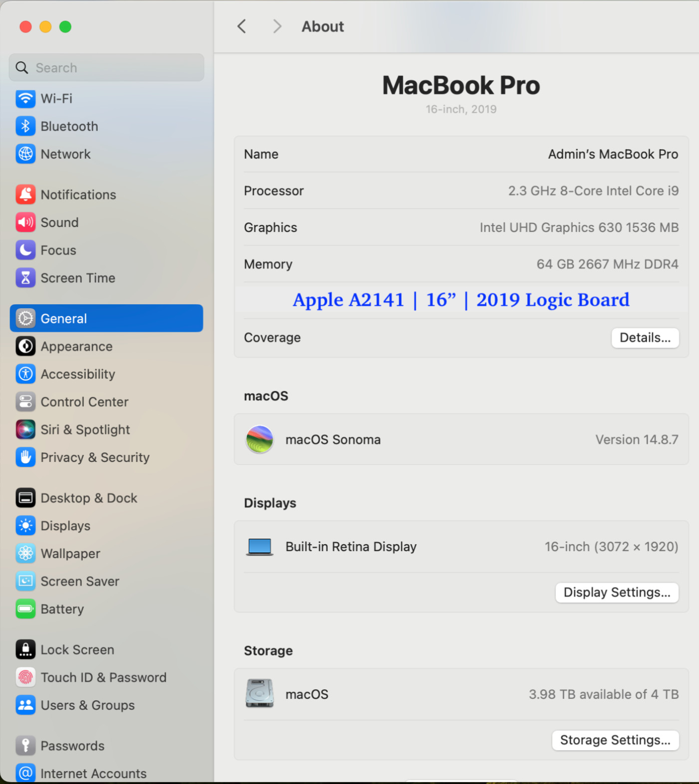Open the Wi-Fi settings icon
Image resolution: width=699 pixels, height=784 pixels.
coord(25,98)
